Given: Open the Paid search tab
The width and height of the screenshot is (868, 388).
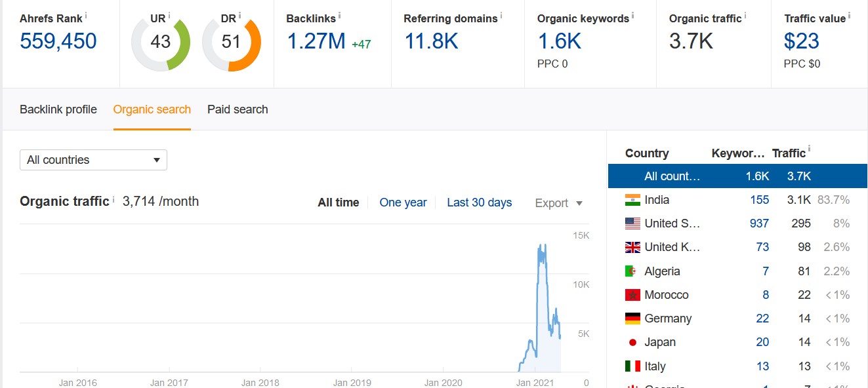Looking at the screenshot, I should coord(238,109).
